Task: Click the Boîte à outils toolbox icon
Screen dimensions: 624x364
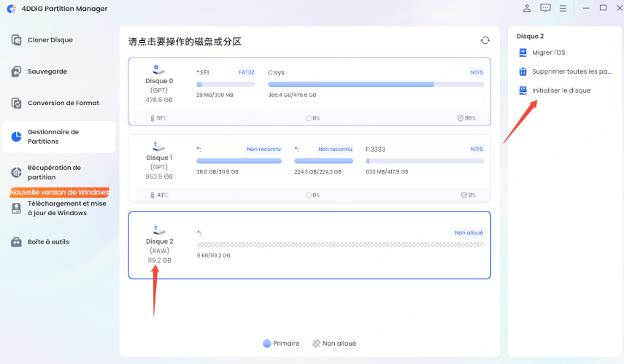Action: tap(17, 241)
